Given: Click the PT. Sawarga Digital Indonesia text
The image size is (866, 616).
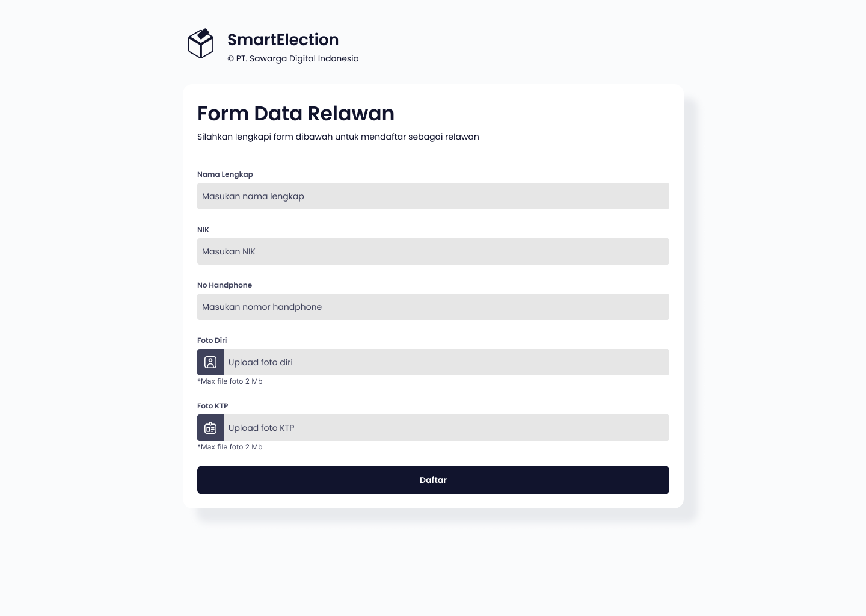Looking at the screenshot, I should 293,58.
